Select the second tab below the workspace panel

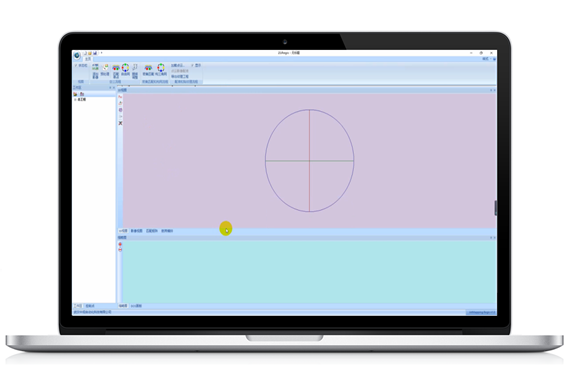click(90, 306)
